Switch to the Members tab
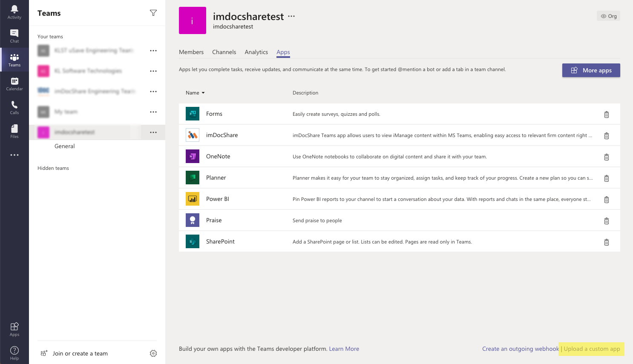This screenshot has width=633, height=364. (191, 52)
